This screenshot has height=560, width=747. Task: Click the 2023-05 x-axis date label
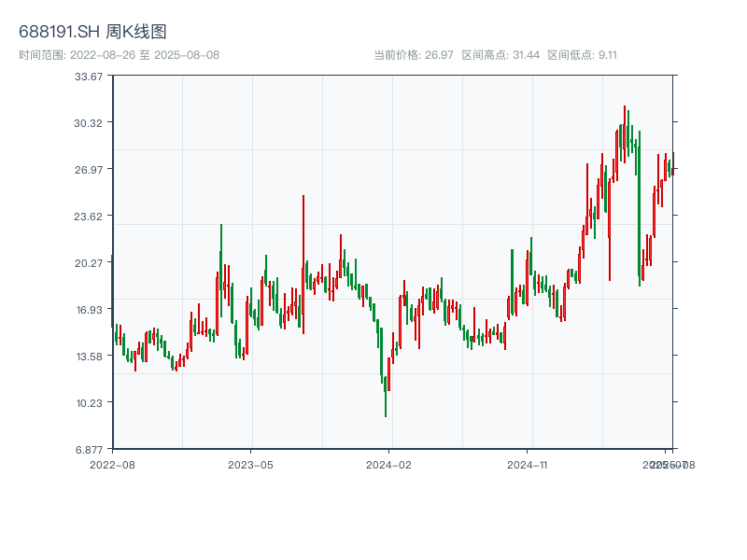250,464
